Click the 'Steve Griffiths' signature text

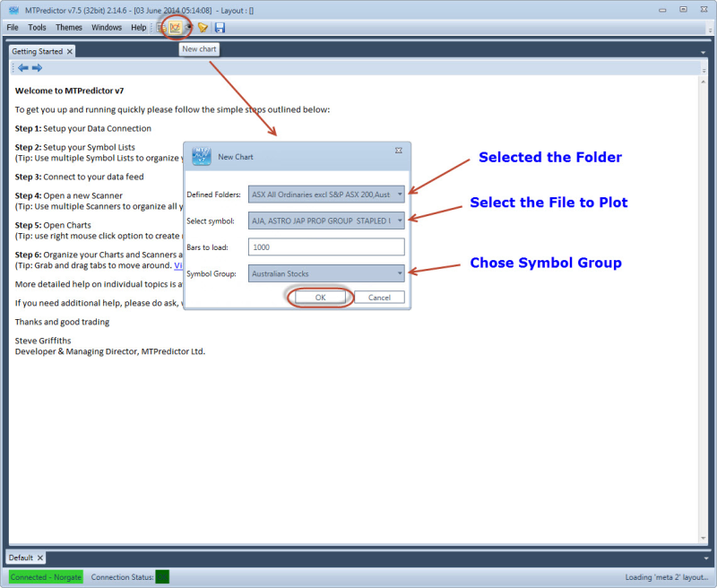pos(43,341)
